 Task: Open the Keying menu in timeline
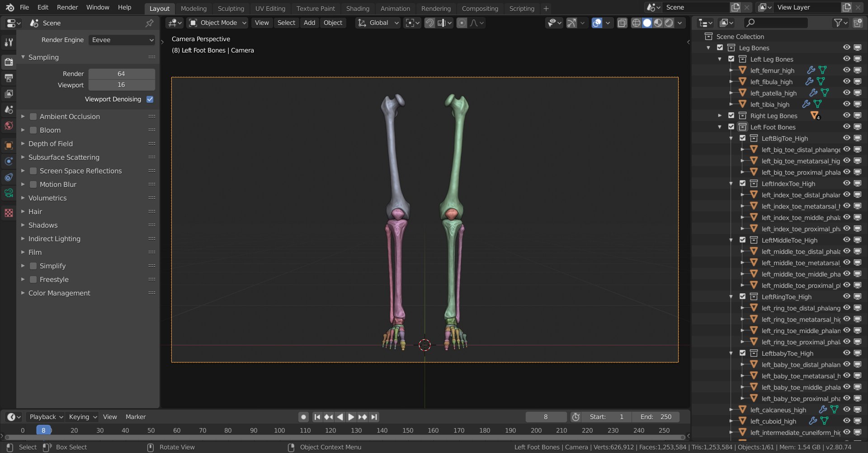83,417
